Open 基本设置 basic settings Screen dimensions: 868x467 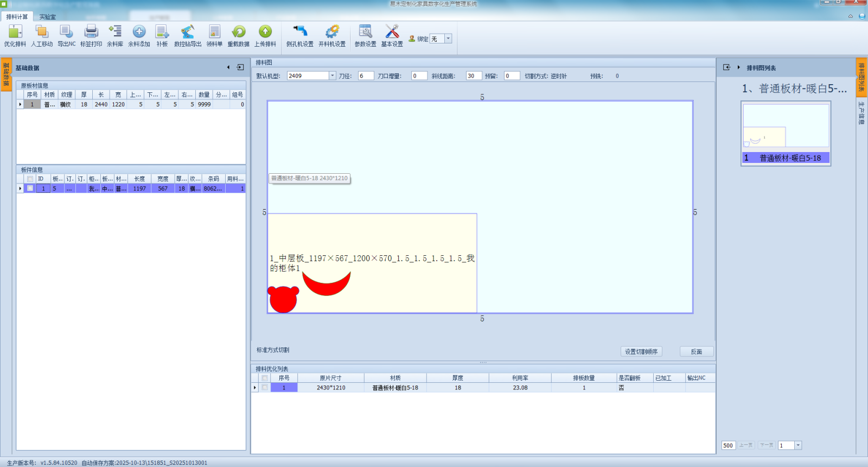tap(392, 36)
